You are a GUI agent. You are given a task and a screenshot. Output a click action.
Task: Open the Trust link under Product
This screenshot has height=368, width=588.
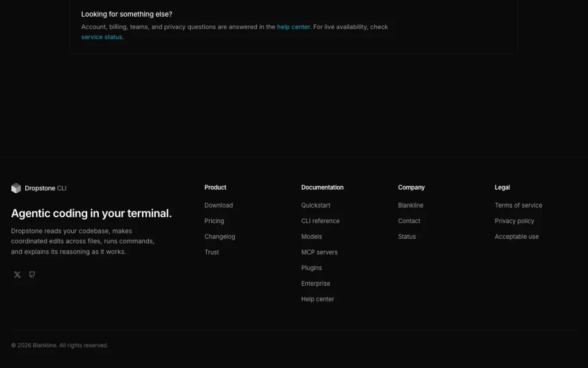pos(211,252)
